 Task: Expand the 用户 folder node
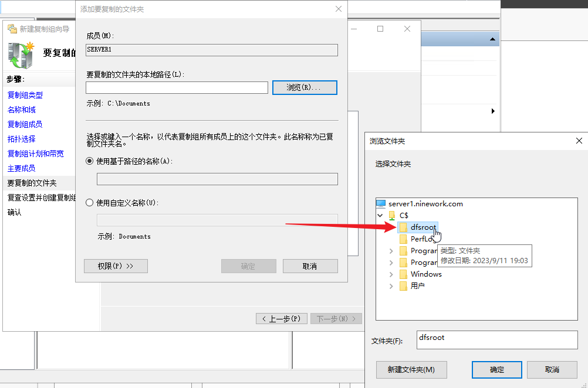click(391, 286)
